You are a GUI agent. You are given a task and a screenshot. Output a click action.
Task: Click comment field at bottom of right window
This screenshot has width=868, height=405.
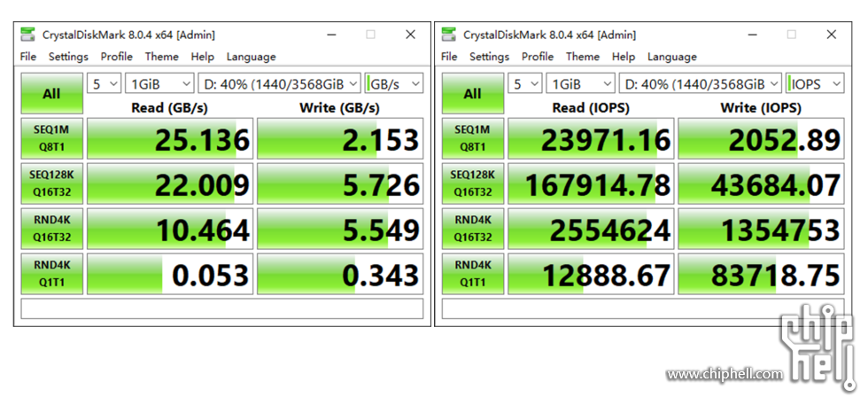click(643, 308)
